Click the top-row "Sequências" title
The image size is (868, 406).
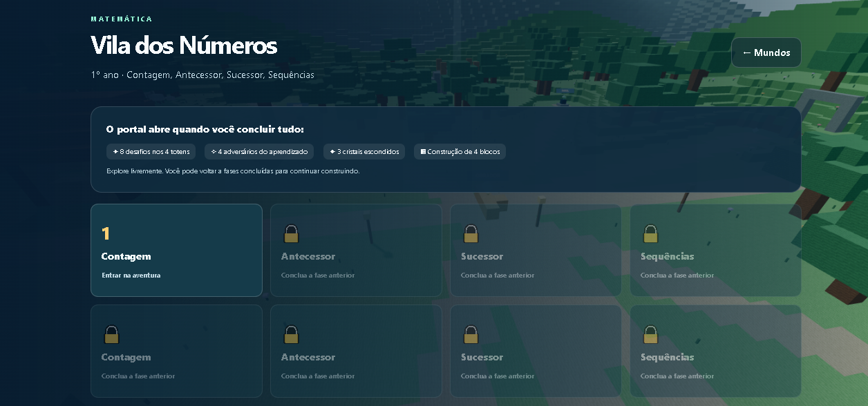pyautogui.click(x=668, y=256)
